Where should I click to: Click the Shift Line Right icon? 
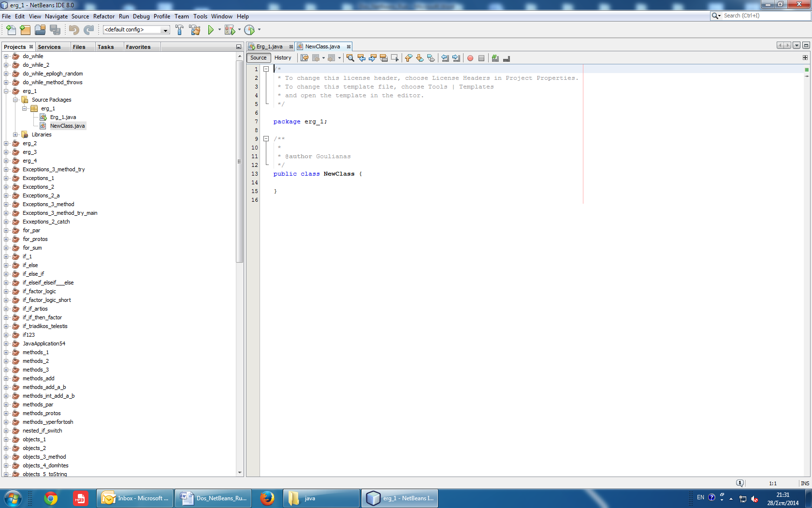click(x=456, y=58)
